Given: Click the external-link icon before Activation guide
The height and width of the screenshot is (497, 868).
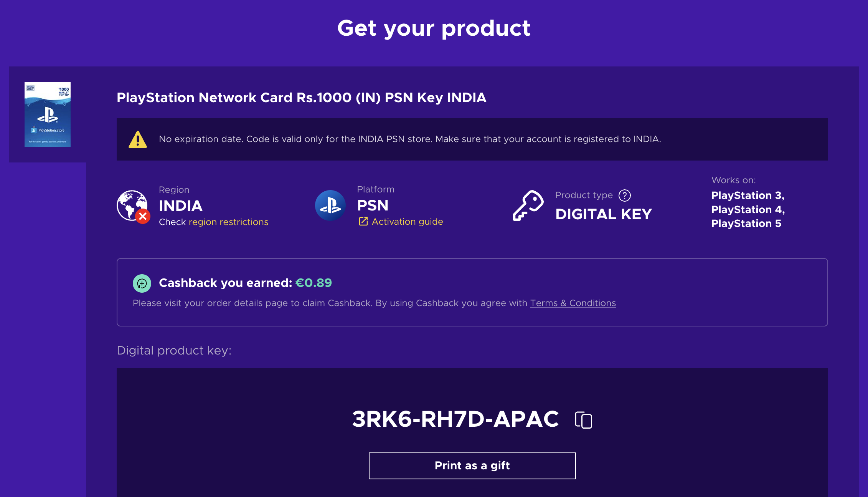Looking at the screenshot, I should tap(363, 222).
